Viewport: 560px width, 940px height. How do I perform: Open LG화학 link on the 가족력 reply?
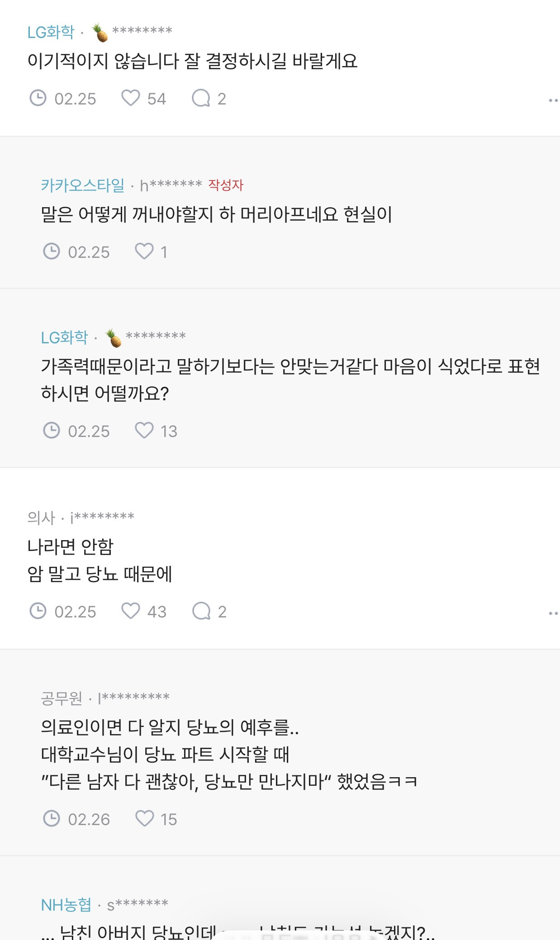[x=64, y=337]
